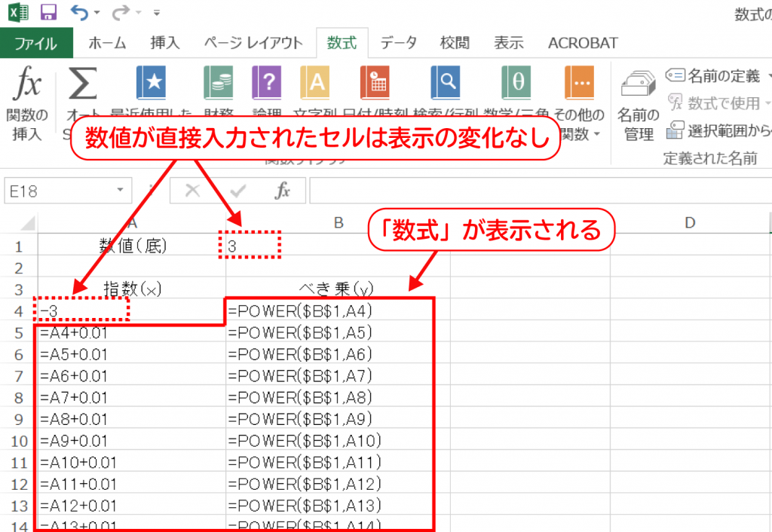Open Undo history dropdown arrow
The width and height of the screenshot is (772, 532).
97,12
